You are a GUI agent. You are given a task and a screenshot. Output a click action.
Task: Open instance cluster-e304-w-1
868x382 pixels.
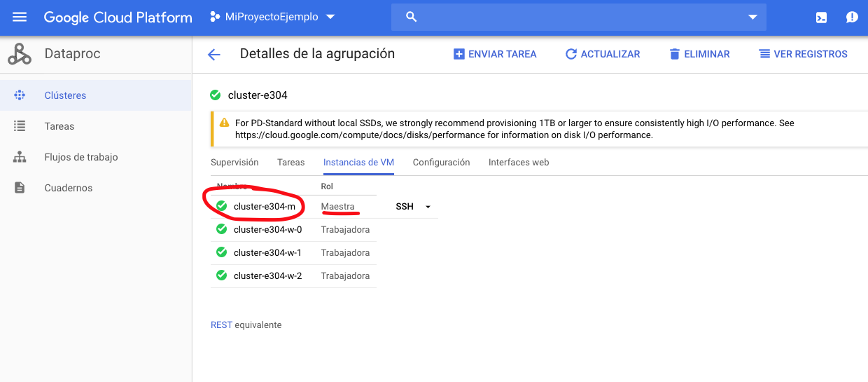click(268, 252)
